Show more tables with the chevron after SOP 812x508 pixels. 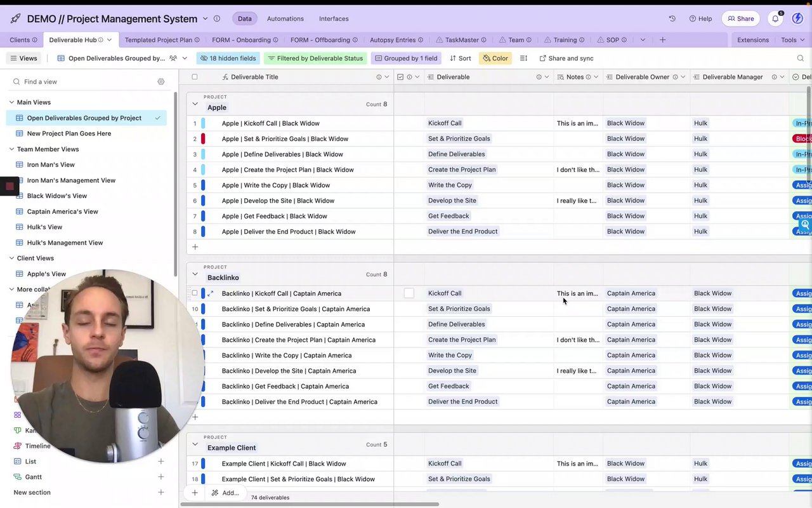click(643, 39)
